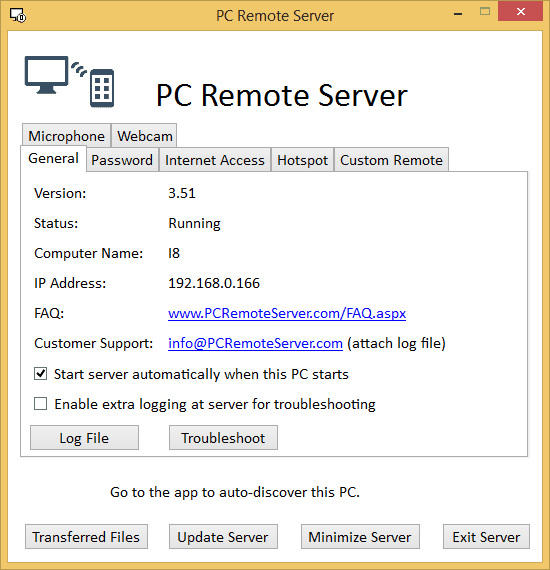Viewport: 550px width, 570px height.
Task: Open the Hotspot tab
Action: click(x=302, y=160)
